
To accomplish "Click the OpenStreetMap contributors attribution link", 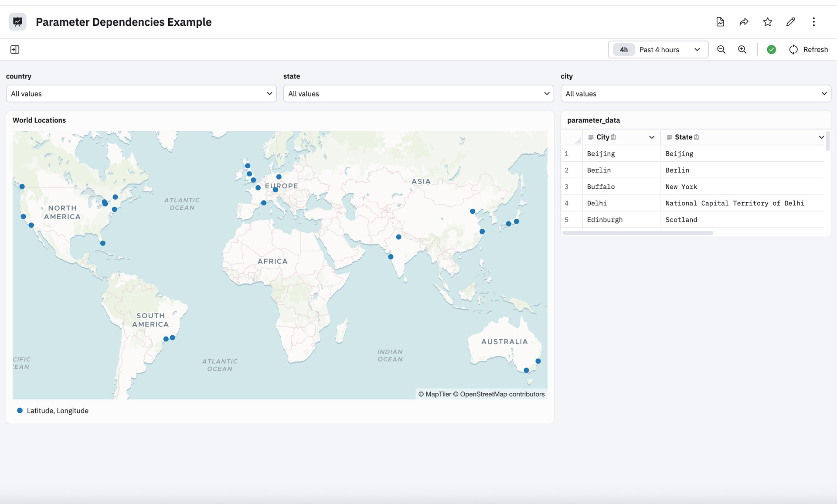I will coord(502,394).
